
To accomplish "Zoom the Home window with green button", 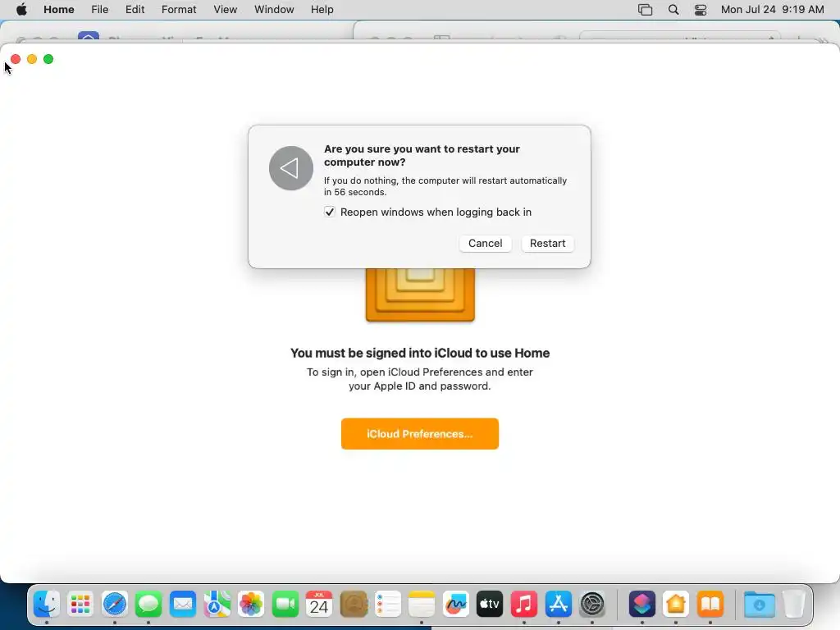I will pyautogui.click(x=48, y=59).
